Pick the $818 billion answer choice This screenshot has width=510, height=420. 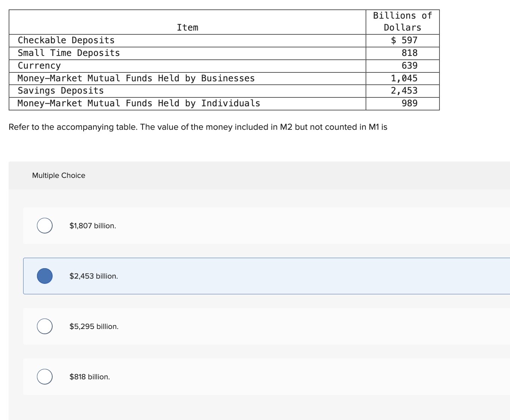[x=44, y=376]
